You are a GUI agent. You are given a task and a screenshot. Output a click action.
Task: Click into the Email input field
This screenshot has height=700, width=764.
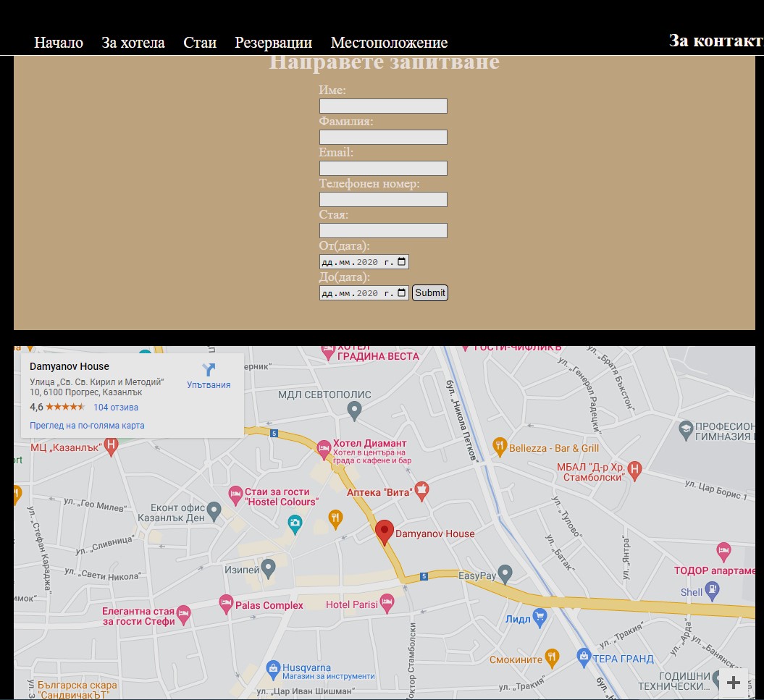(x=383, y=168)
